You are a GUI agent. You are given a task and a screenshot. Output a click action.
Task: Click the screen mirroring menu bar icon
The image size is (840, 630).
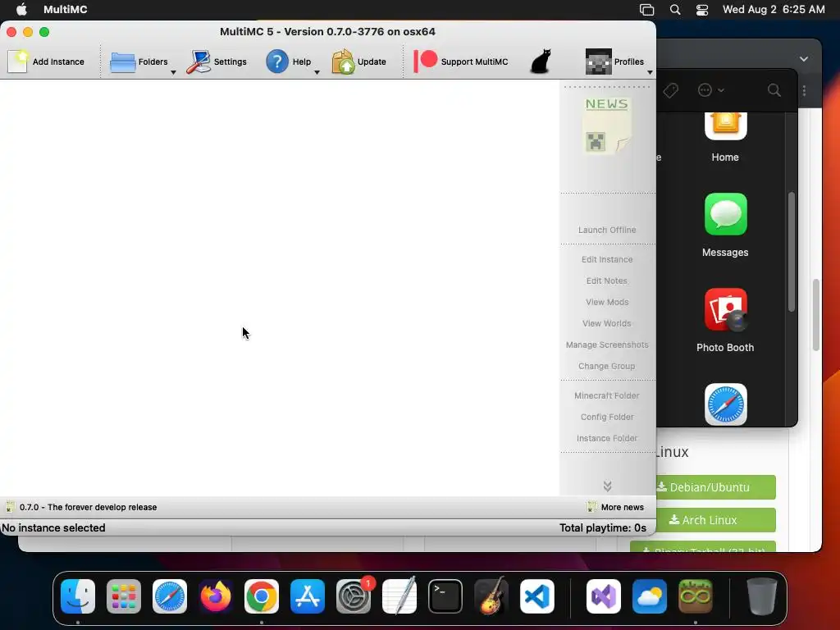pos(646,10)
